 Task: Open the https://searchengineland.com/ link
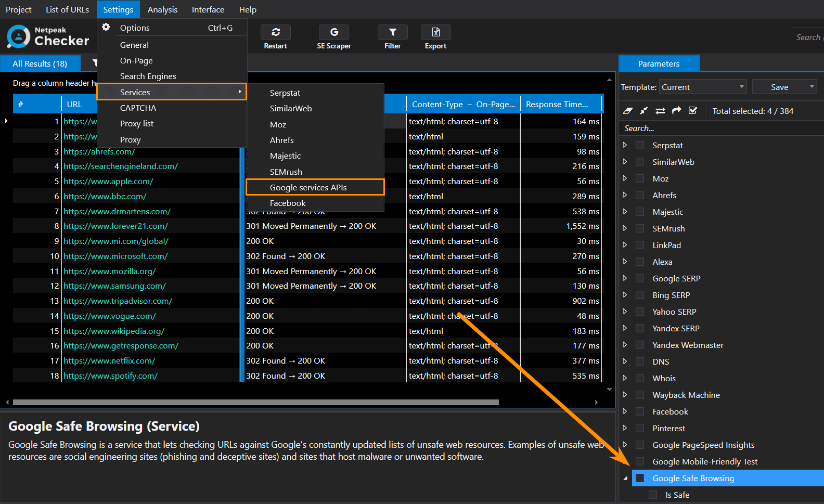pyautogui.click(x=121, y=166)
